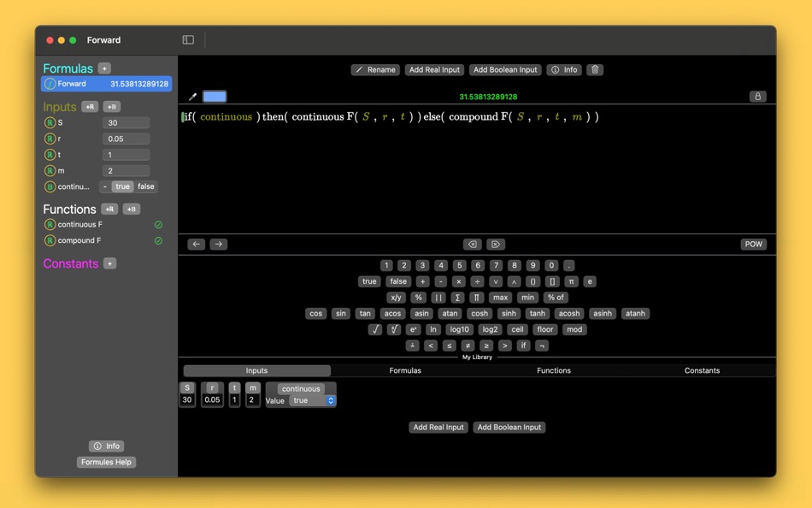Screen dimensions: 812x508
Task: Click bottom library Add Real Input button
Action: point(438,427)
